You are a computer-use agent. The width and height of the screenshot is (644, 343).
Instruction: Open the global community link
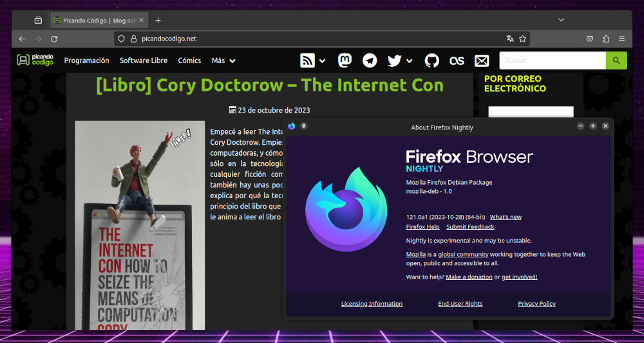pyautogui.click(x=463, y=254)
